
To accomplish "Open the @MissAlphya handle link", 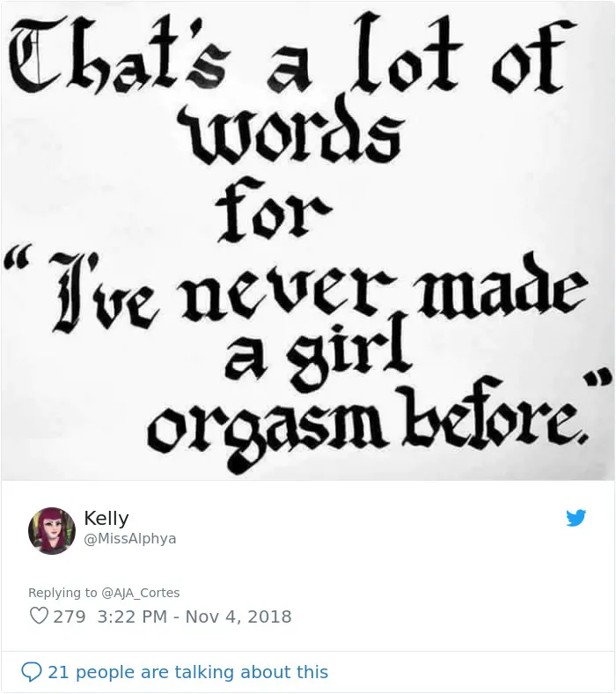I will [129, 539].
